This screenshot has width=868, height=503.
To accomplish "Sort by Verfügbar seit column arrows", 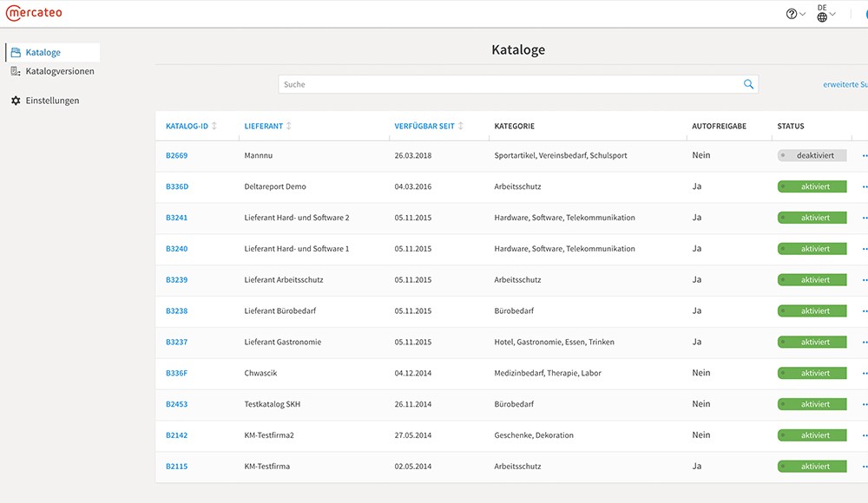I will click(x=461, y=126).
